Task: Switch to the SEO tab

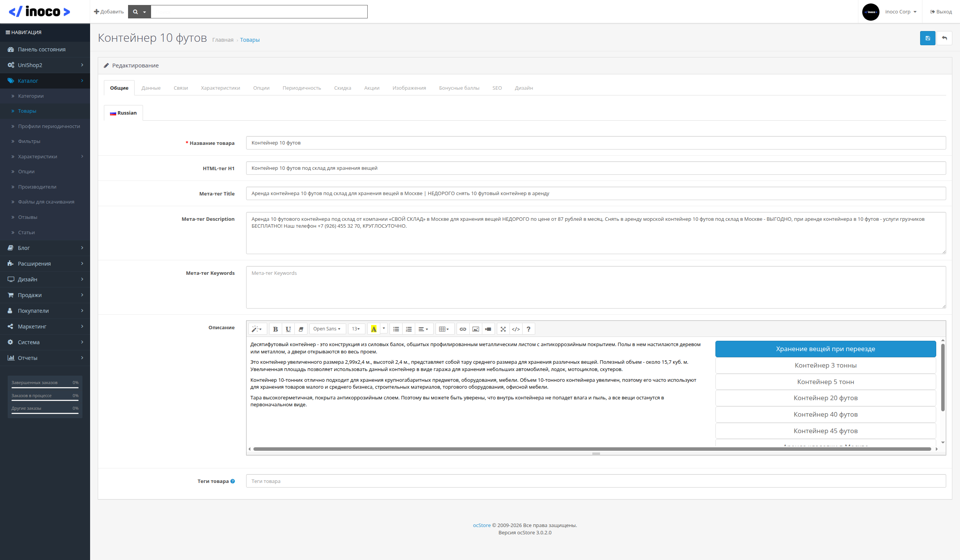Action: (x=497, y=88)
